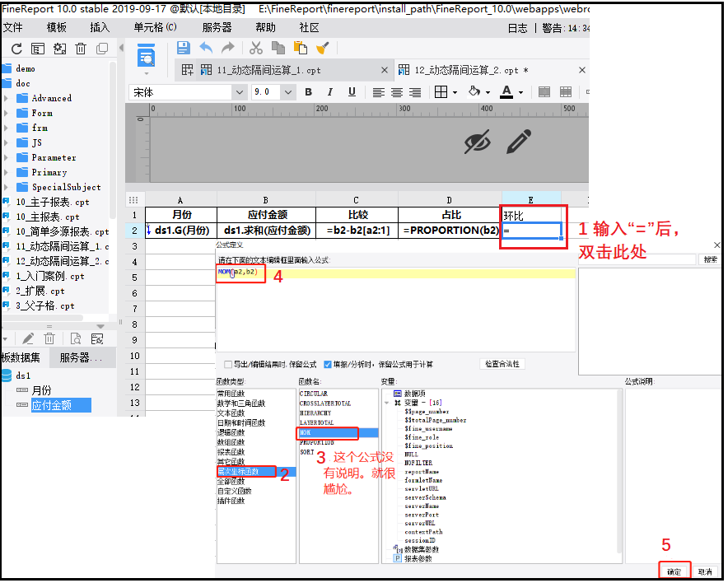Open the font size dropdown 9.0
This screenshot has width=728, height=583.
(288, 92)
